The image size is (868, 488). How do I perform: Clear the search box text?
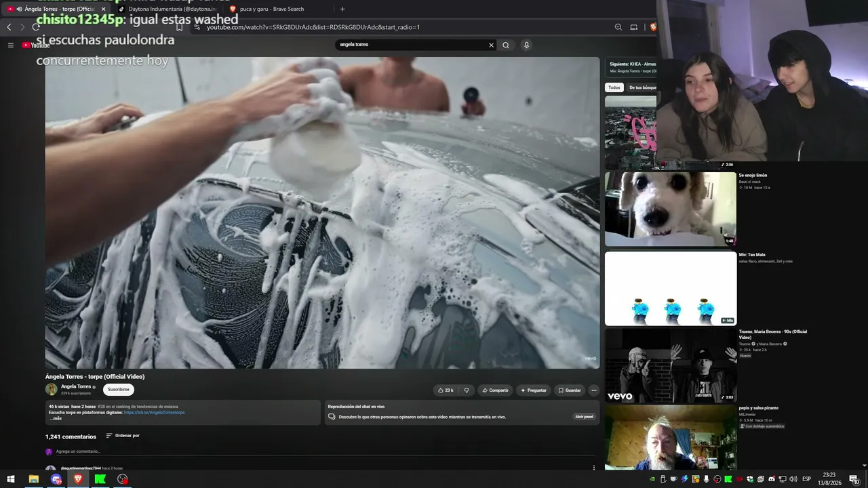[x=491, y=45]
